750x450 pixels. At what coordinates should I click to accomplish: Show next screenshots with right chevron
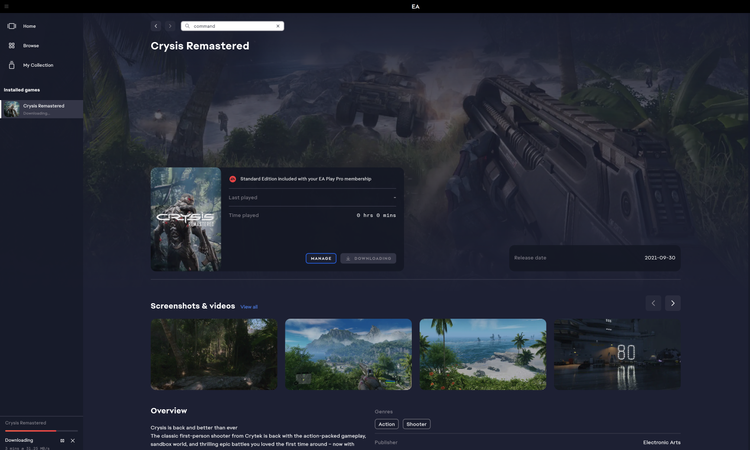[672, 303]
